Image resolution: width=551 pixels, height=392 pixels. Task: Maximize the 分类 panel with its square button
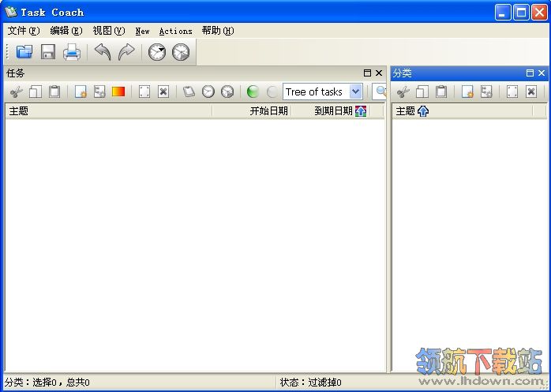pyautogui.click(x=530, y=73)
